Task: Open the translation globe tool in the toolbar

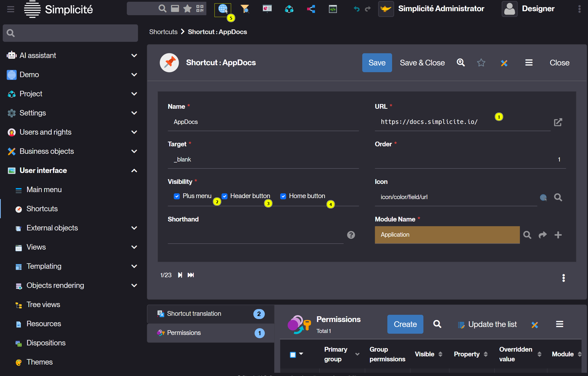Action: coord(223,9)
